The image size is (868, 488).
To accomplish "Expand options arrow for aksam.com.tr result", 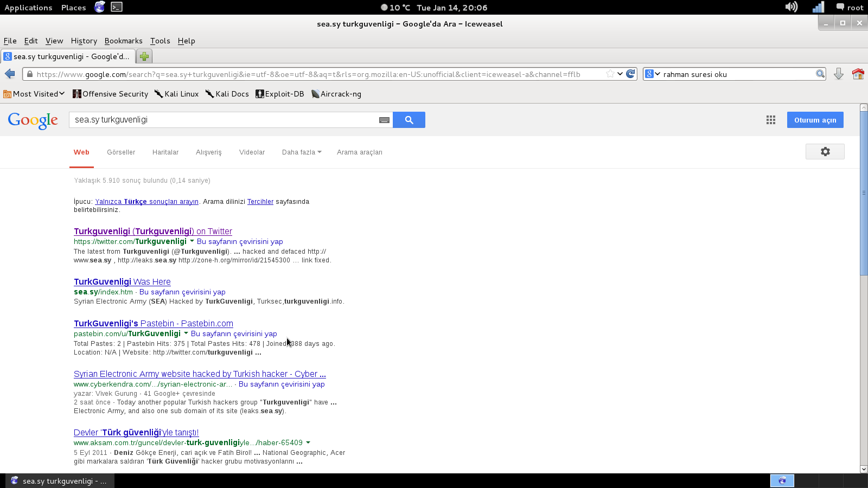I will pyautogui.click(x=308, y=442).
